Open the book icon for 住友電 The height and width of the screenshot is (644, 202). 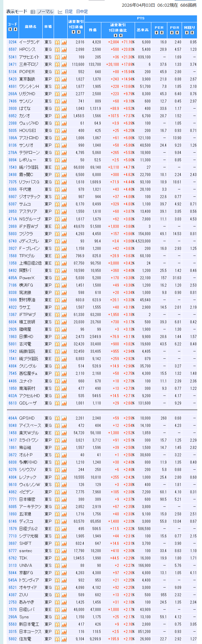pyautogui.click(x=57, y=639)
